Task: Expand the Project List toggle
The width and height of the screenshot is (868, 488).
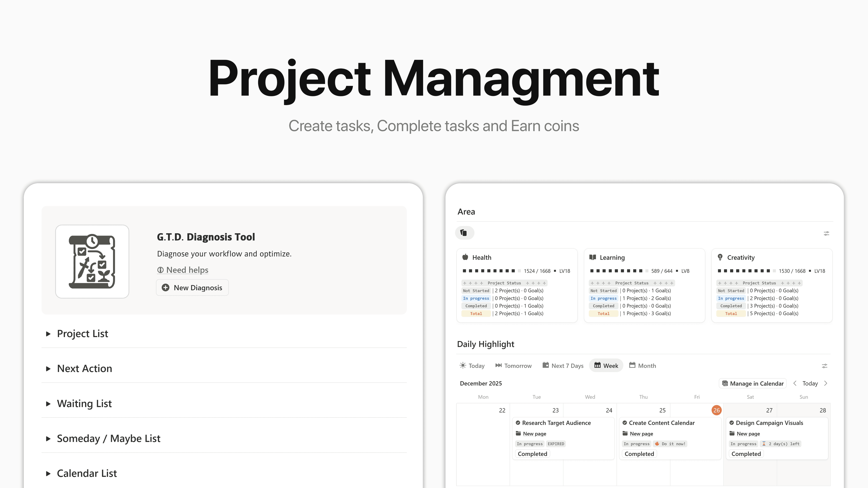Action: pyautogui.click(x=48, y=334)
